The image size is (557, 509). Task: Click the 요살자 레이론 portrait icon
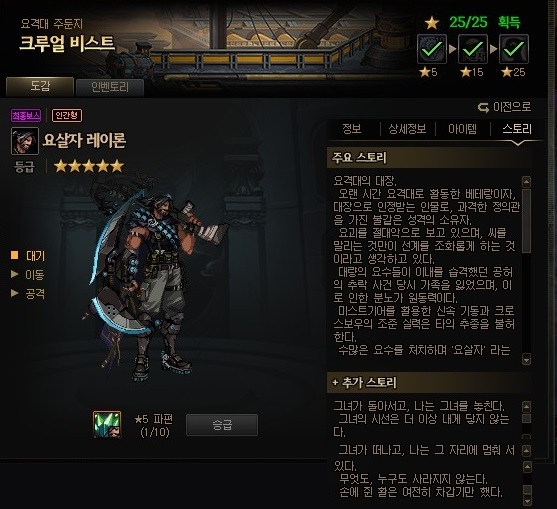(25, 141)
